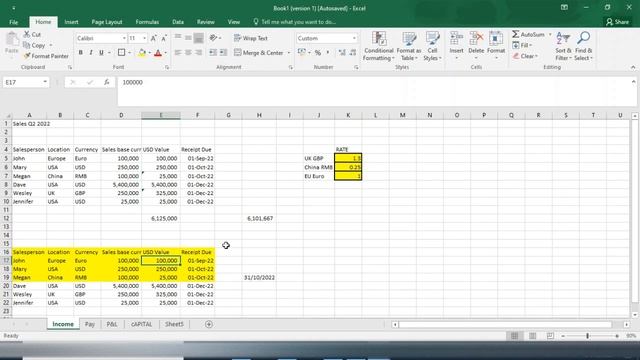Click the Decrease Indent icon
Screen dimensions: 640x360
pyautogui.click(x=213, y=53)
